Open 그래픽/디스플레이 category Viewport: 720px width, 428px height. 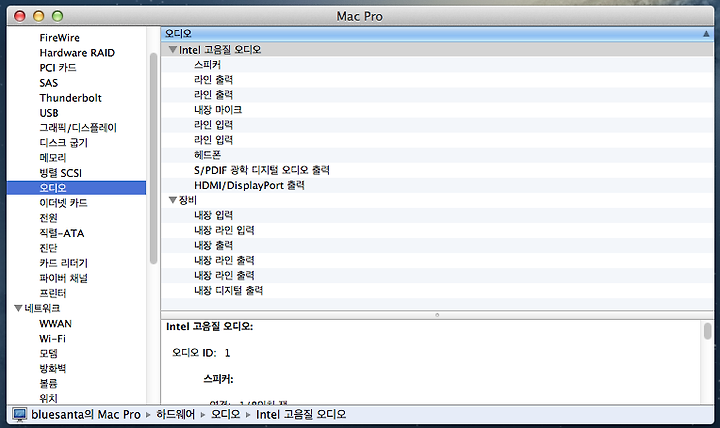point(78,128)
